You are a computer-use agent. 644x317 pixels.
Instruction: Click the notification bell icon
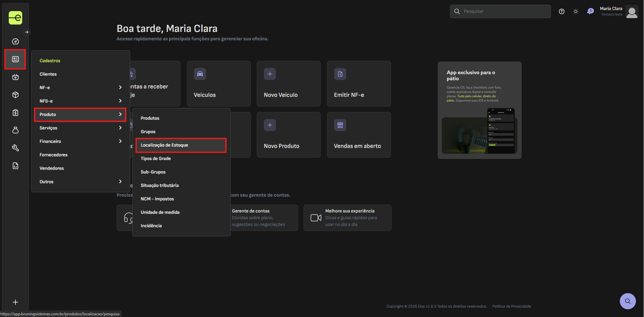click(x=590, y=11)
